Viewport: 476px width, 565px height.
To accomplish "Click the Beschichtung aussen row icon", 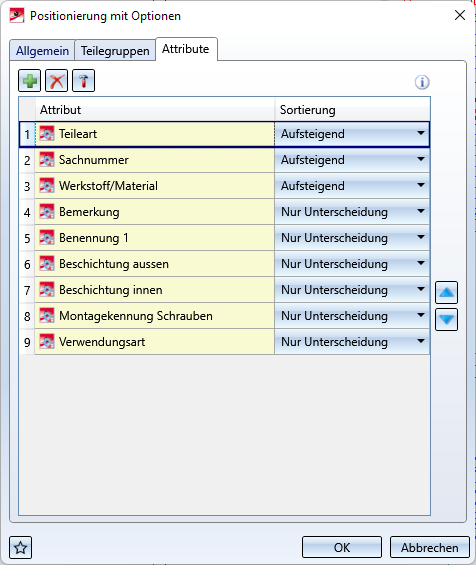I will [47, 263].
